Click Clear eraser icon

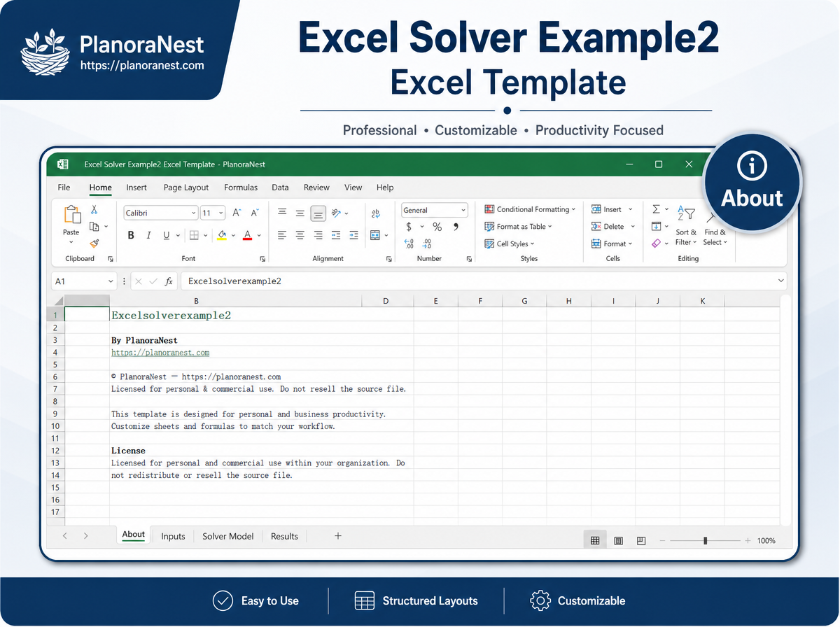pos(656,244)
